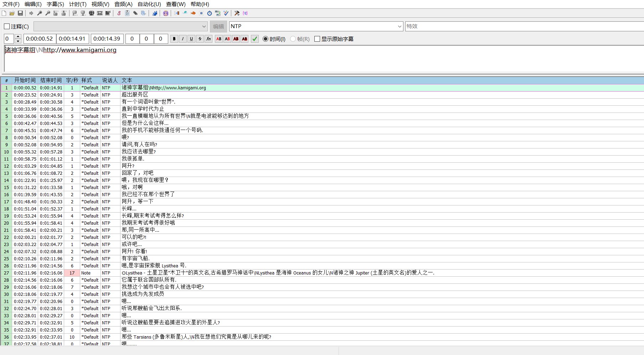The image size is (644, 355).
Task: Open options hammer and wrench icon
Action: (x=237, y=13)
